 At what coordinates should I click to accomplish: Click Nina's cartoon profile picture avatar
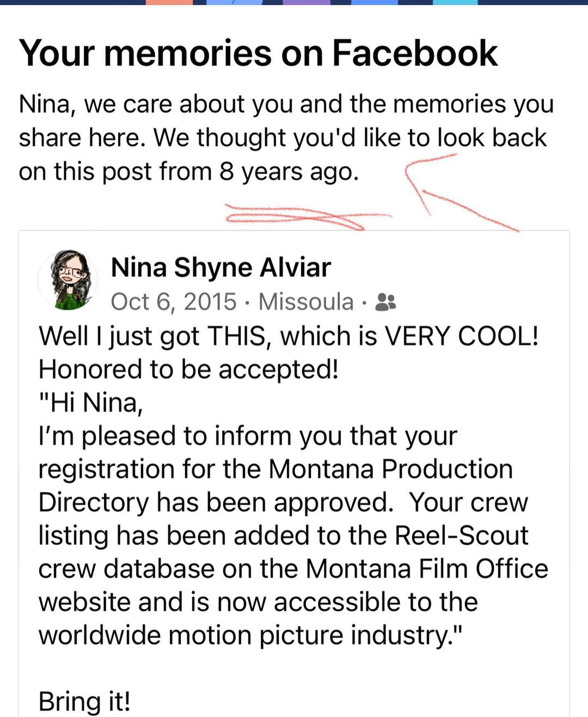click(x=68, y=280)
